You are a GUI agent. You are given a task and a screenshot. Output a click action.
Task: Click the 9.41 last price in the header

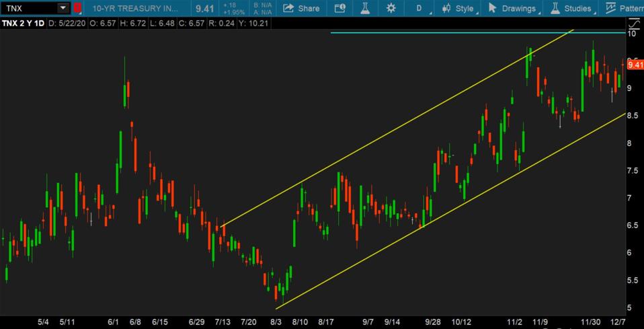pos(204,9)
